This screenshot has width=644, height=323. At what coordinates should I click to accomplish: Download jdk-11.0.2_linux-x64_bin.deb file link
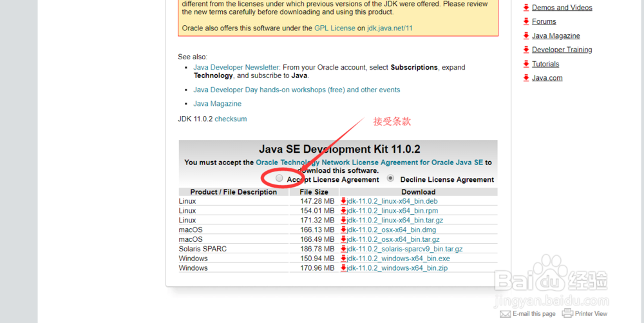click(x=392, y=201)
